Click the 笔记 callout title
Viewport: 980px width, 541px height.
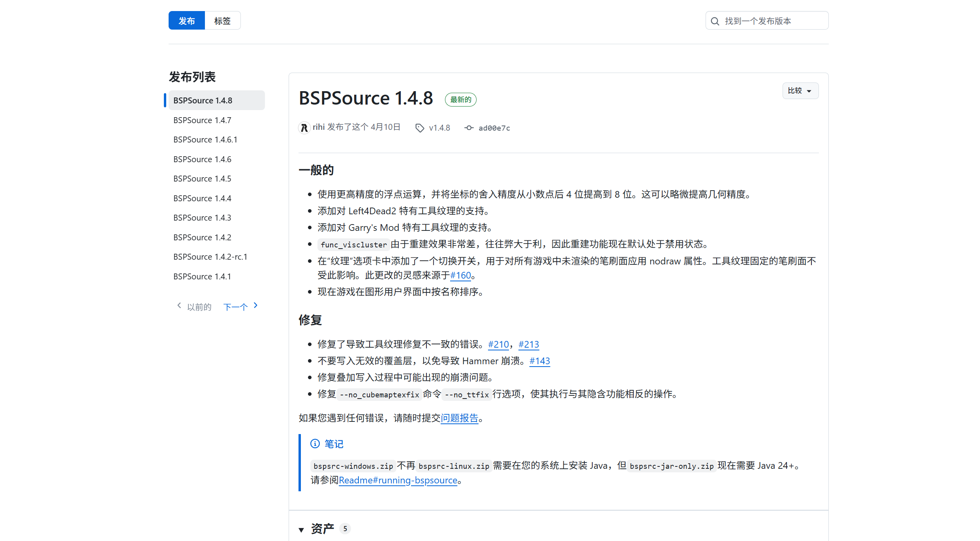tap(334, 444)
